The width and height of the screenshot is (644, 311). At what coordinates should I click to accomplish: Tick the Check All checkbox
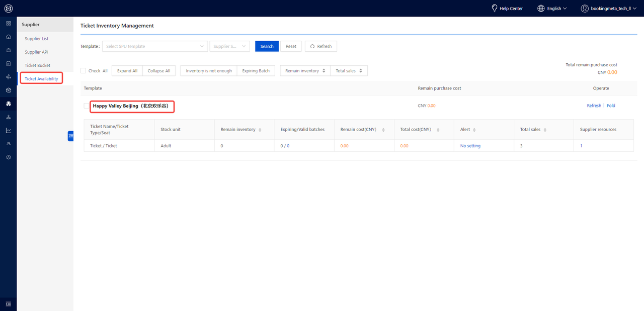tap(84, 71)
